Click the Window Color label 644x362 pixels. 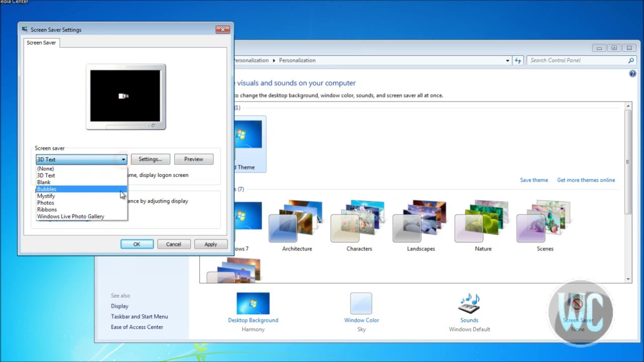[361, 320]
